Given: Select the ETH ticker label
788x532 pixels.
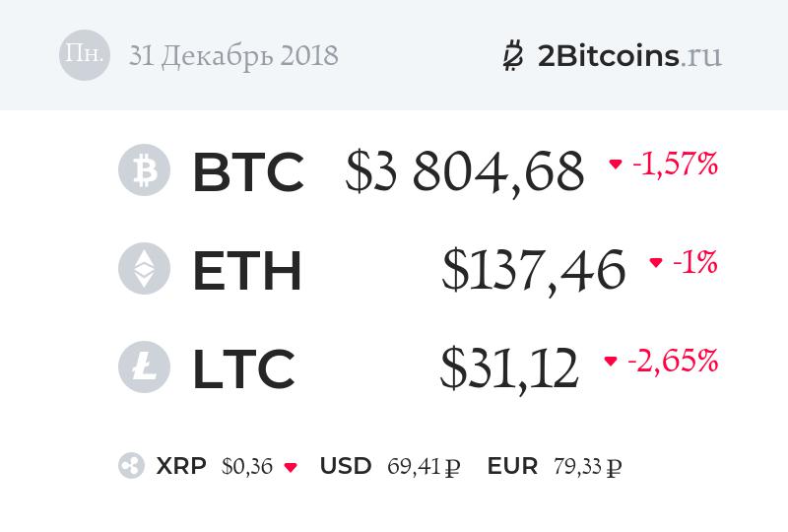Looking at the screenshot, I should (246, 270).
